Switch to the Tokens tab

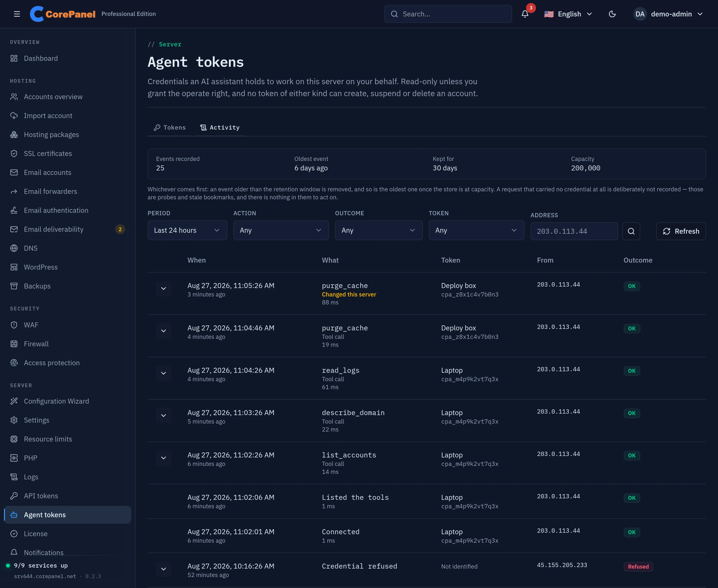pos(170,128)
